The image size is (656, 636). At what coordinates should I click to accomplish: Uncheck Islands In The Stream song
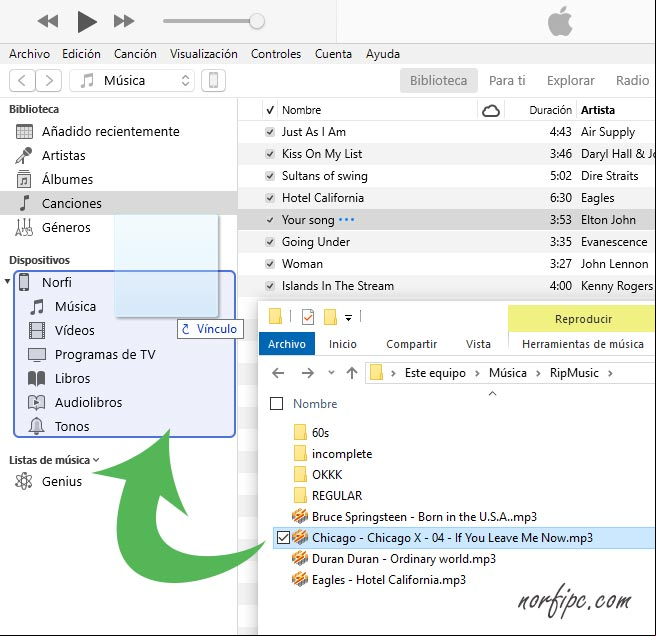tap(270, 286)
